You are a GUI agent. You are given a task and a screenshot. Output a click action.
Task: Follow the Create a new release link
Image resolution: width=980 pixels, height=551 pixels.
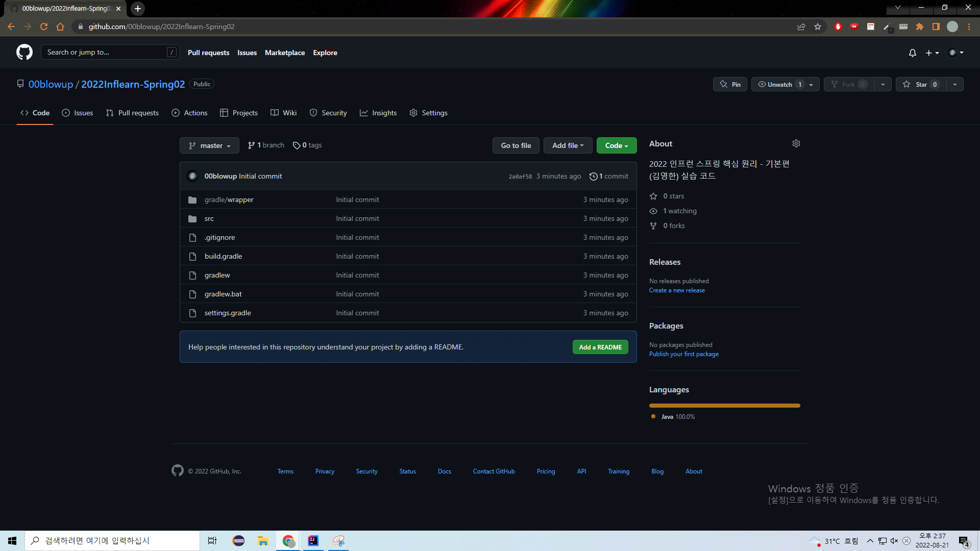676,290
